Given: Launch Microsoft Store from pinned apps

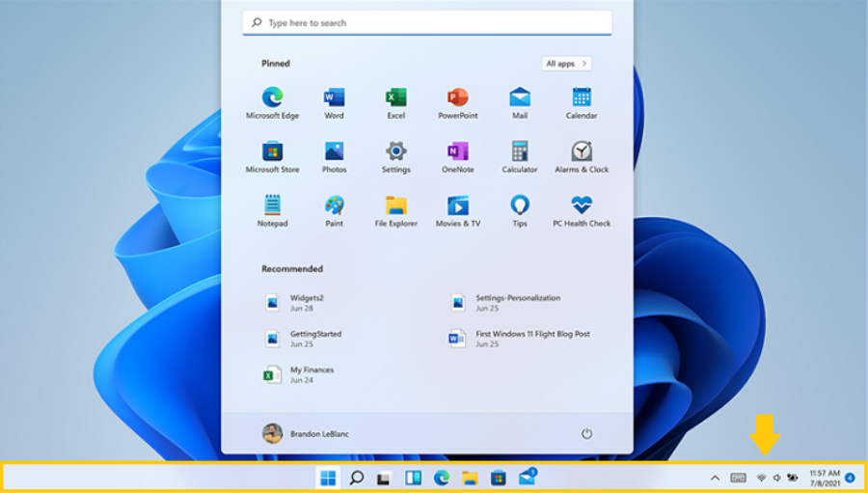Looking at the screenshot, I should click(272, 157).
